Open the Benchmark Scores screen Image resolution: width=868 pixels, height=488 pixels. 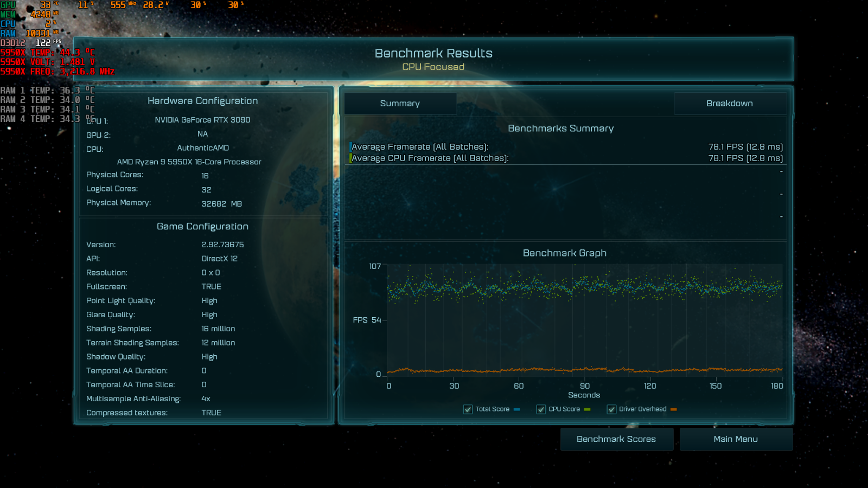616,439
